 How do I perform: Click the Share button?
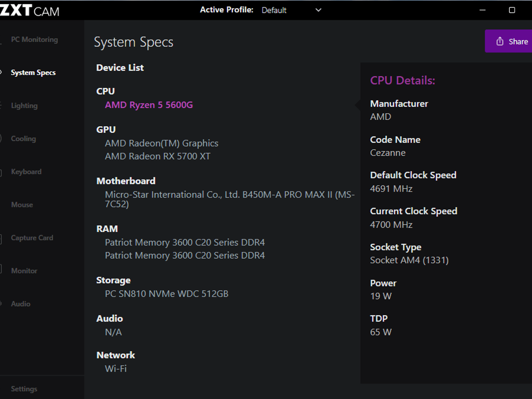pyautogui.click(x=508, y=41)
